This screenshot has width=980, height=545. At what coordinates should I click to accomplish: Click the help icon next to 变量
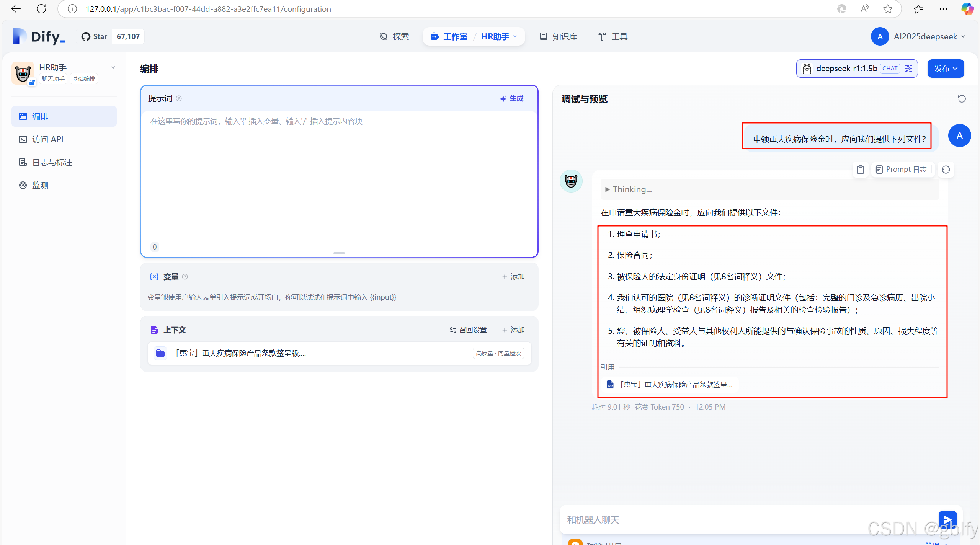point(185,277)
